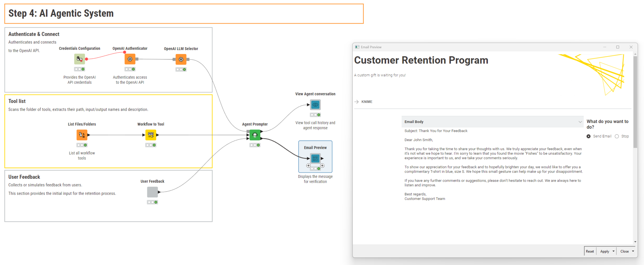This screenshot has height=265, width=644.
Task: Click the 'List all workflow tools' caption
Action: [82, 155]
